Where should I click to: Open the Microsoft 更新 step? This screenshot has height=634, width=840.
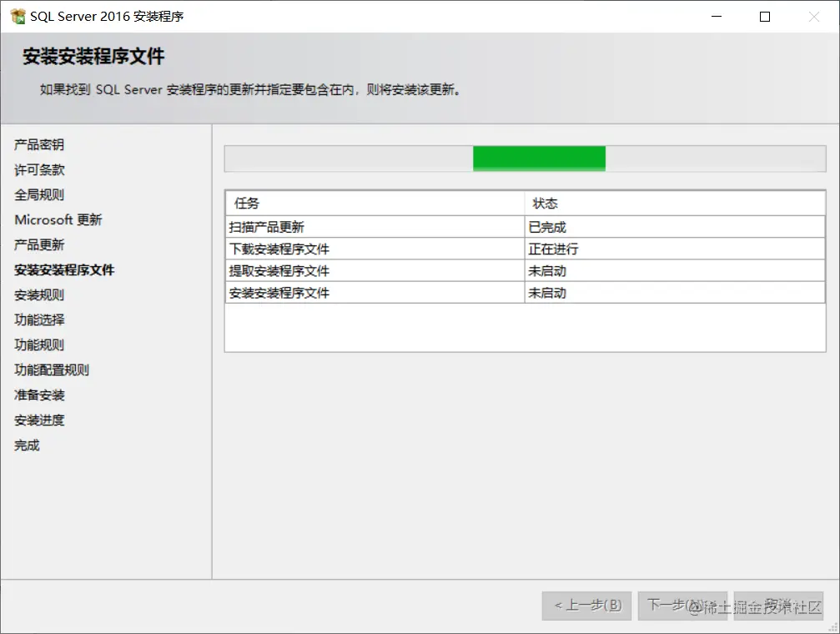tap(58, 219)
